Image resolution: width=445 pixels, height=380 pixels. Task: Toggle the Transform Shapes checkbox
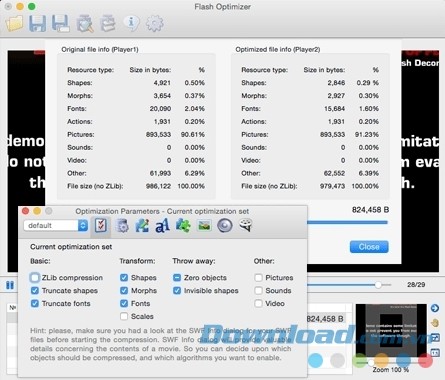[124, 278]
